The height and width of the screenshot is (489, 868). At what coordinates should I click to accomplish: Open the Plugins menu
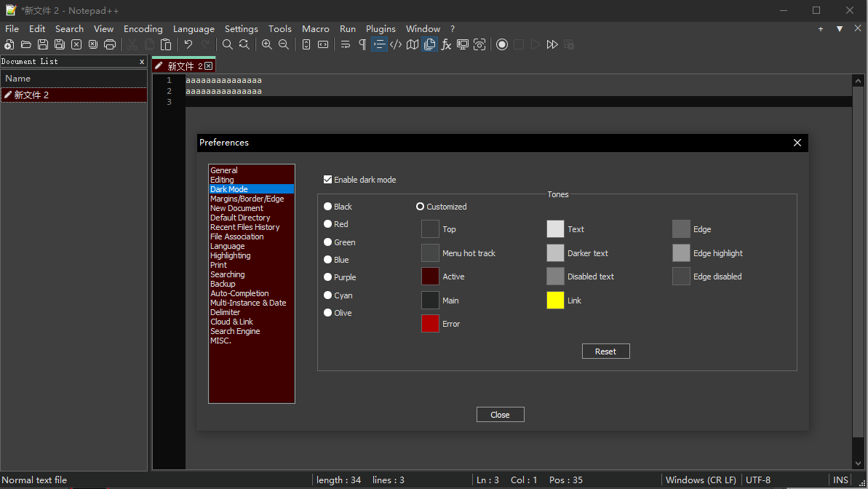(381, 29)
